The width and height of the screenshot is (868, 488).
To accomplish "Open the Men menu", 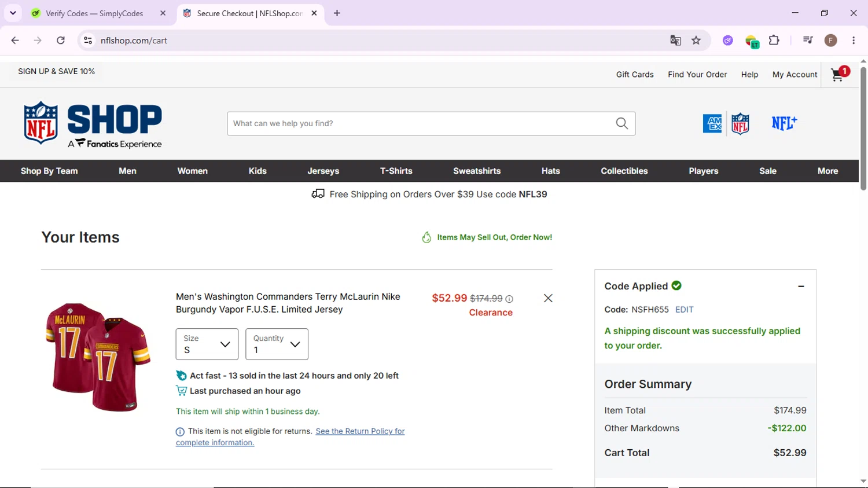I will pos(127,171).
